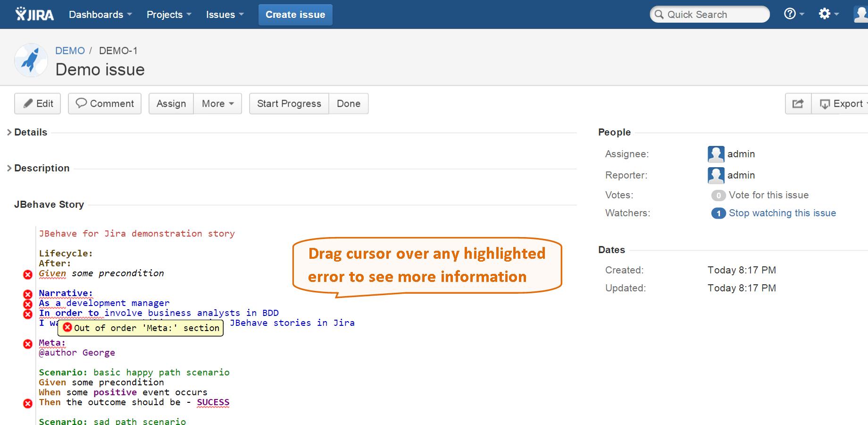Image resolution: width=868 pixels, height=425 pixels.
Task: Click the Created date Today 8:17 PM
Action: tap(742, 270)
